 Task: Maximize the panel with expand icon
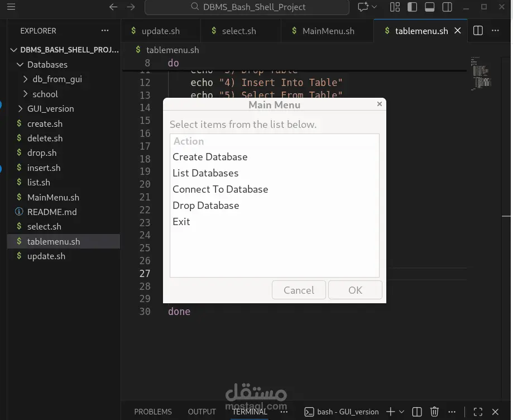tap(478, 412)
